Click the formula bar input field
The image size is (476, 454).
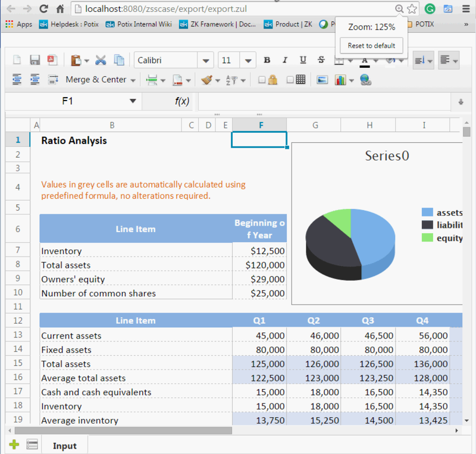point(324,102)
